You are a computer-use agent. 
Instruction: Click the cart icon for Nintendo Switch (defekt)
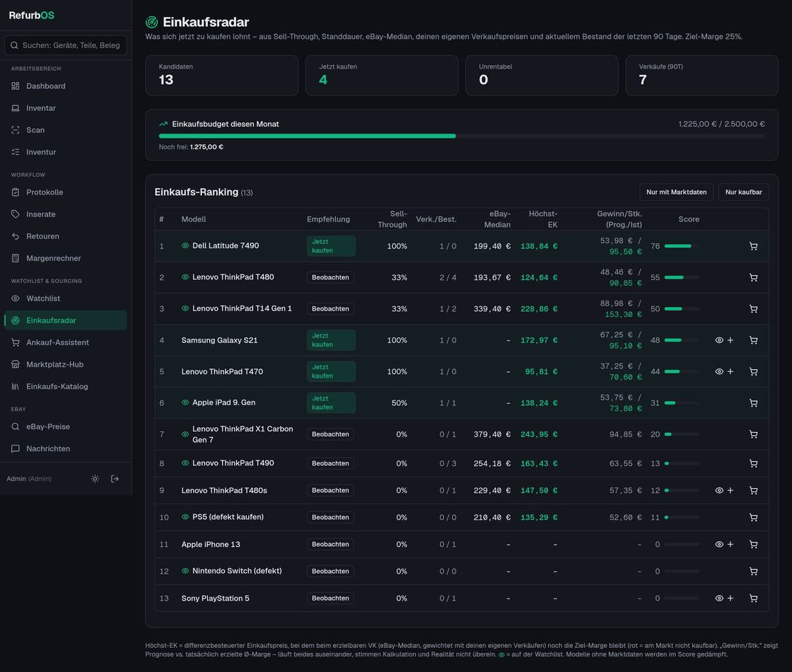tap(753, 572)
